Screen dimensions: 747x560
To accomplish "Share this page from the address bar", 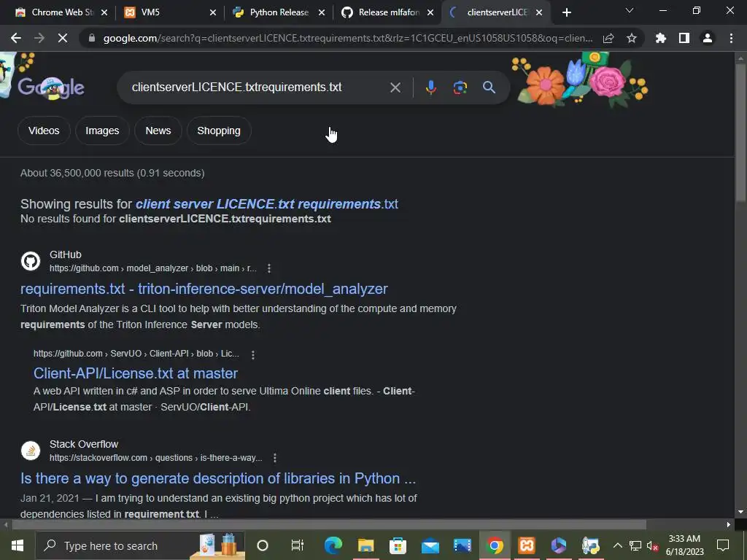I will tap(608, 38).
